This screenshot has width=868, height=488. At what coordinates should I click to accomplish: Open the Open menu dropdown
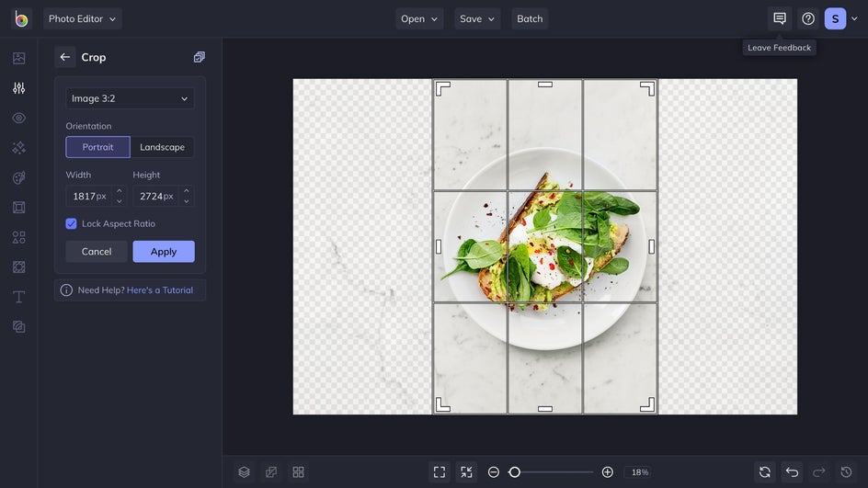(419, 18)
